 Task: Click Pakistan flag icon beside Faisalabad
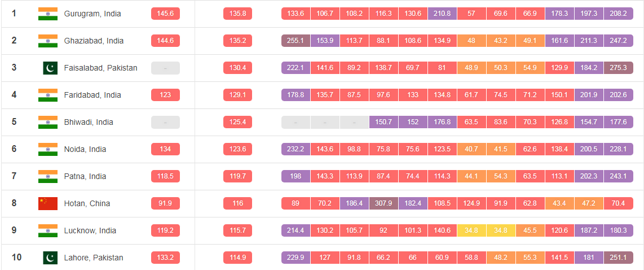pyautogui.click(x=50, y=68)
